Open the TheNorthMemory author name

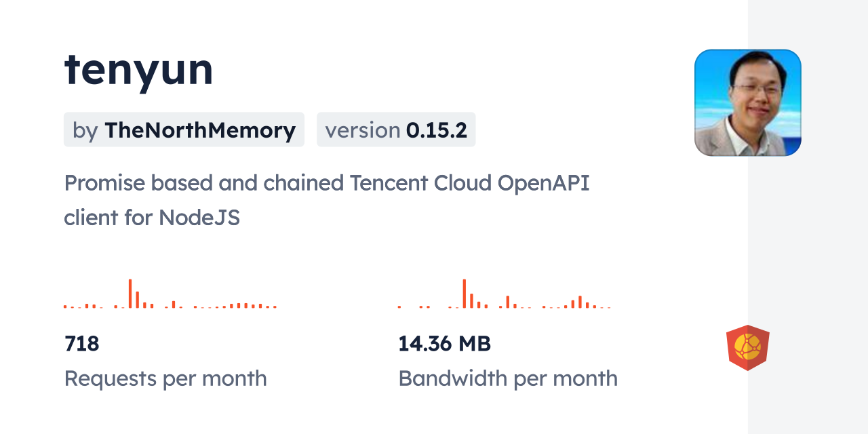pos(200,130)
